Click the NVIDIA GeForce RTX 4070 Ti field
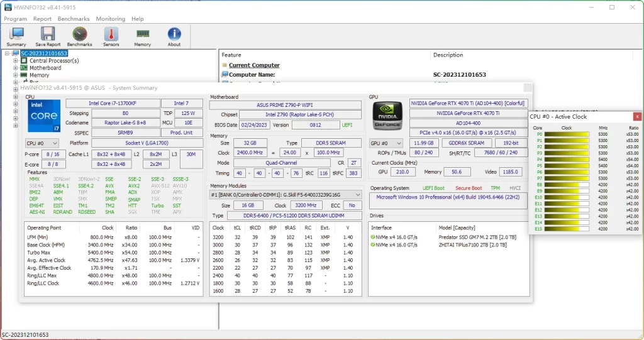 tap(468, 113)
